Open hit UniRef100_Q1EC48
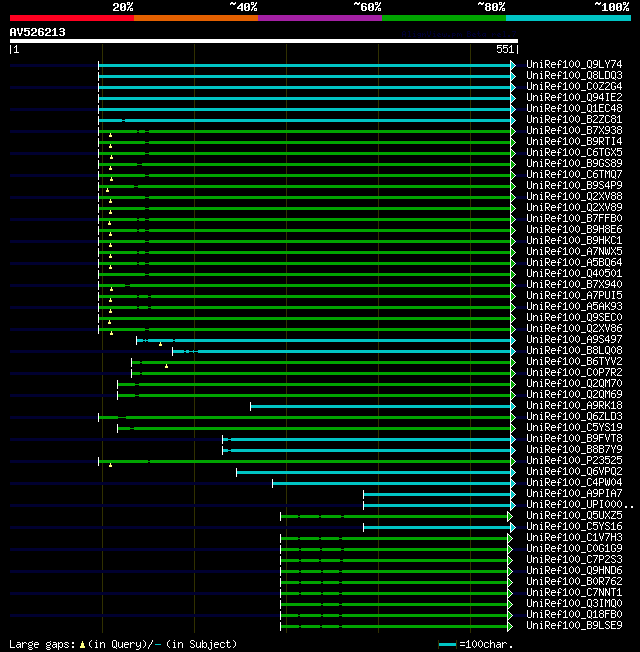640x652 pixels. click(x=574, y=109)
